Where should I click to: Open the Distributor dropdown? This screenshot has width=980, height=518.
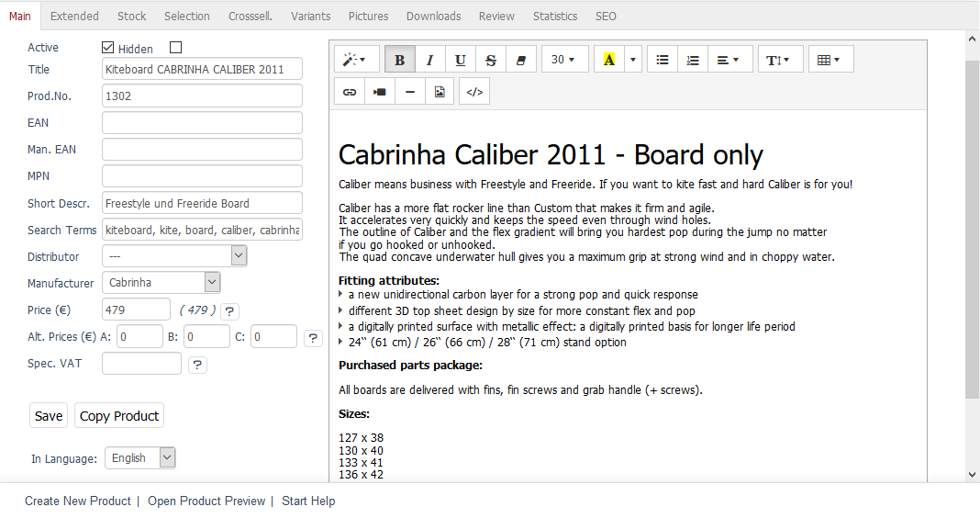(x=174, y=256)
